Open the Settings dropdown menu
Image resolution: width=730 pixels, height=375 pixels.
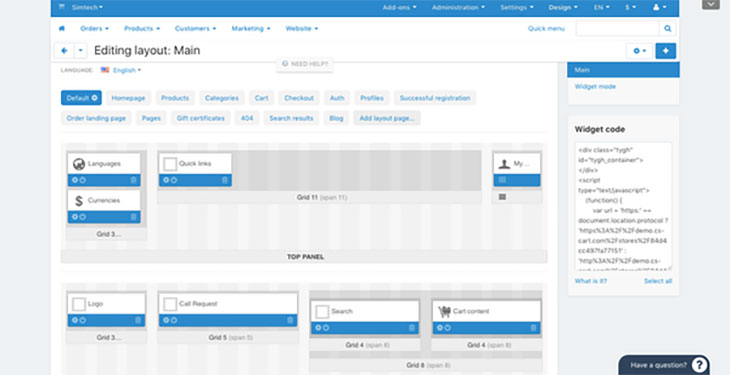coord(517,7)
